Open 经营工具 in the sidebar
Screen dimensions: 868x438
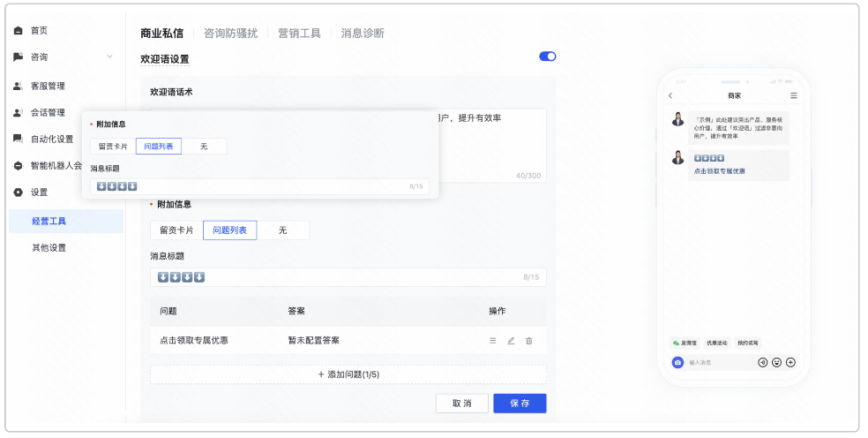point(66,222)
